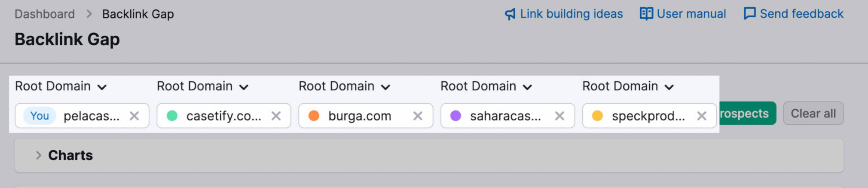This screenshot has width=868, height=188.
Task: Click the Backlink Gap page title
Action: click(67, 40)
